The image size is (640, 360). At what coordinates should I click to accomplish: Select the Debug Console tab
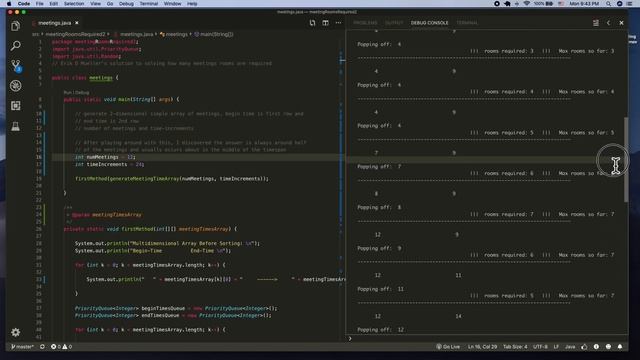pyautogui.click(x=429, y=23)
